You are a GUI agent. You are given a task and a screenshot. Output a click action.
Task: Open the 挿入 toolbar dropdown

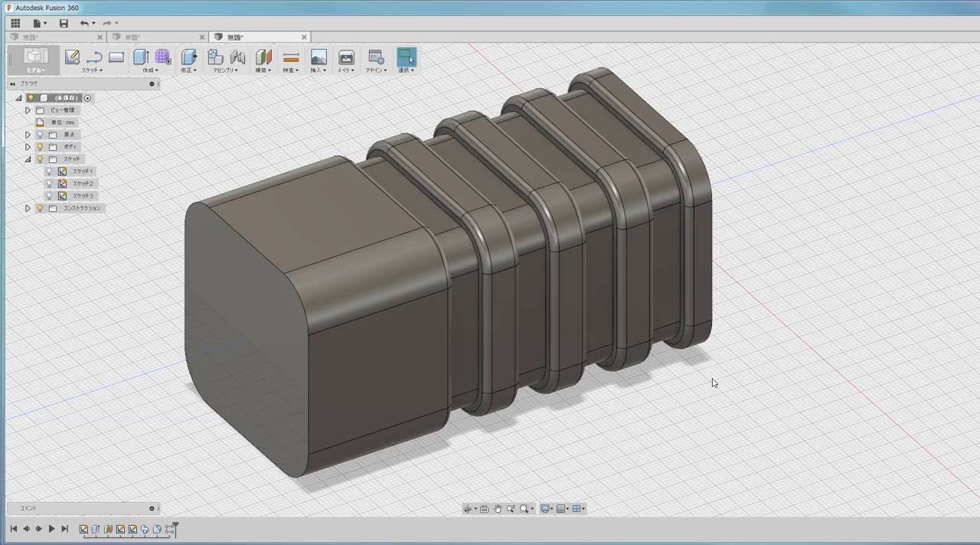click(x=318, y=70)
